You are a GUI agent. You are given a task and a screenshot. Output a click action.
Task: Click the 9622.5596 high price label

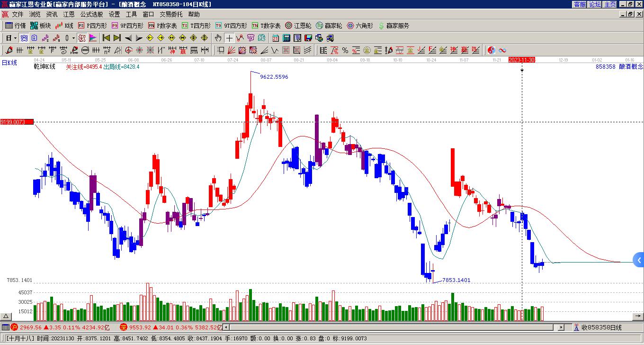[x=274, y=77]
